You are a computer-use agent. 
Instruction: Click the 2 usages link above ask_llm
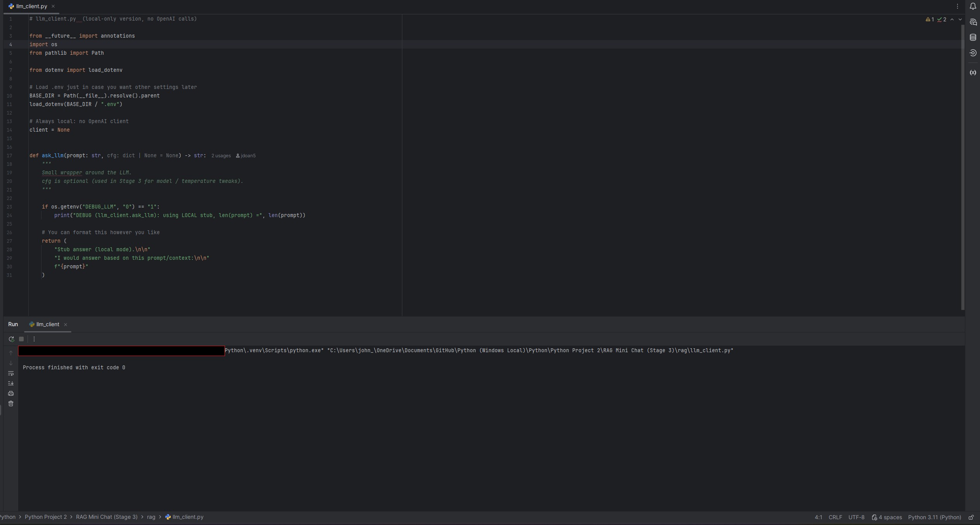pos(220,155)
